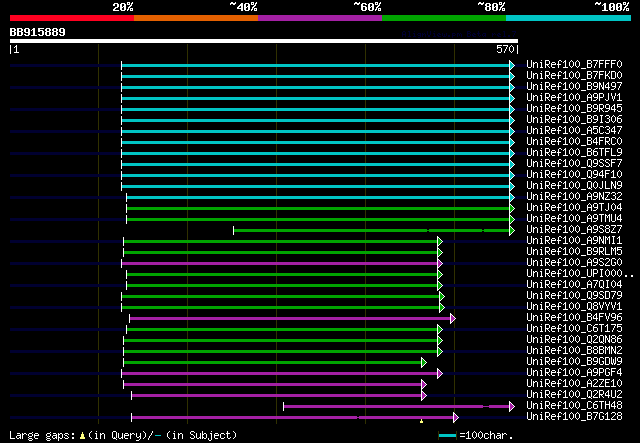Image resolution: width=640 pixels, height=443 pixels.
Task: Open the UniRef100_A5C347 hit label
Action: pos(574,131)
